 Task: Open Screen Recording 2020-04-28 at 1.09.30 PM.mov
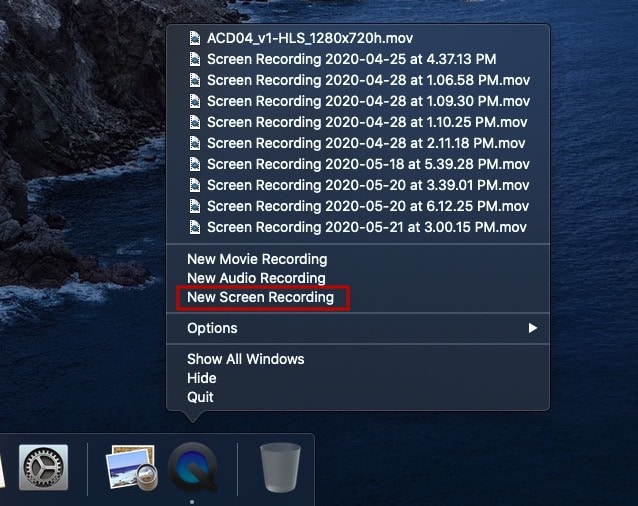[x=369, y=101]
